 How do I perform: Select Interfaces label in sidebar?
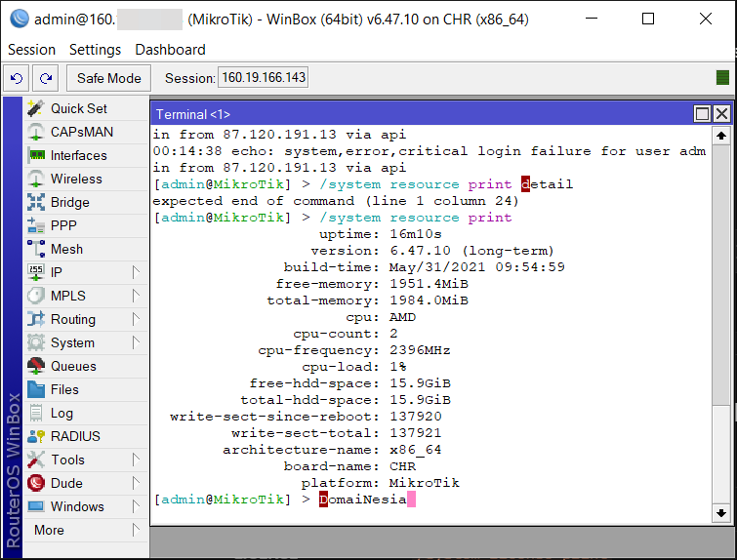[x=78, y=155]
